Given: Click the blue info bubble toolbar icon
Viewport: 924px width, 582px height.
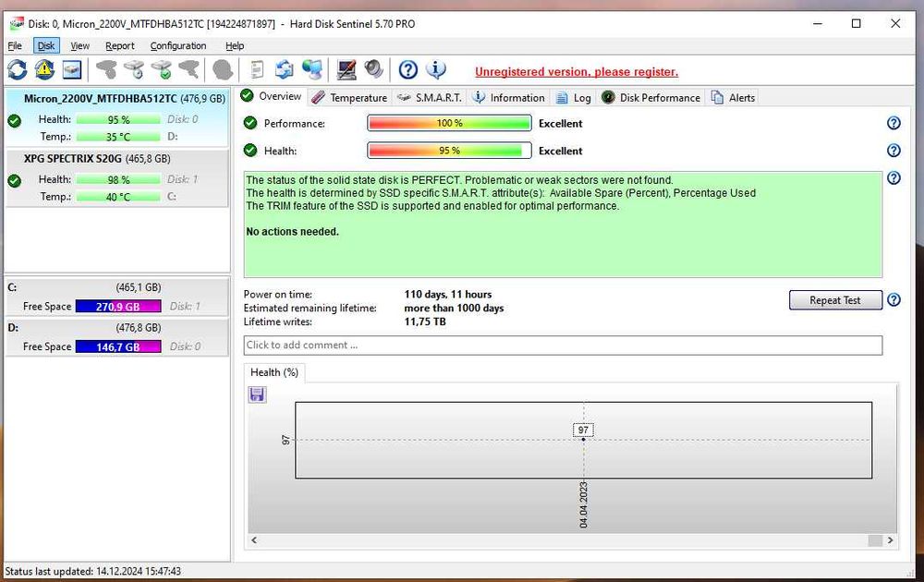Looking at the screenshot, I should click(x=435, y=70).
